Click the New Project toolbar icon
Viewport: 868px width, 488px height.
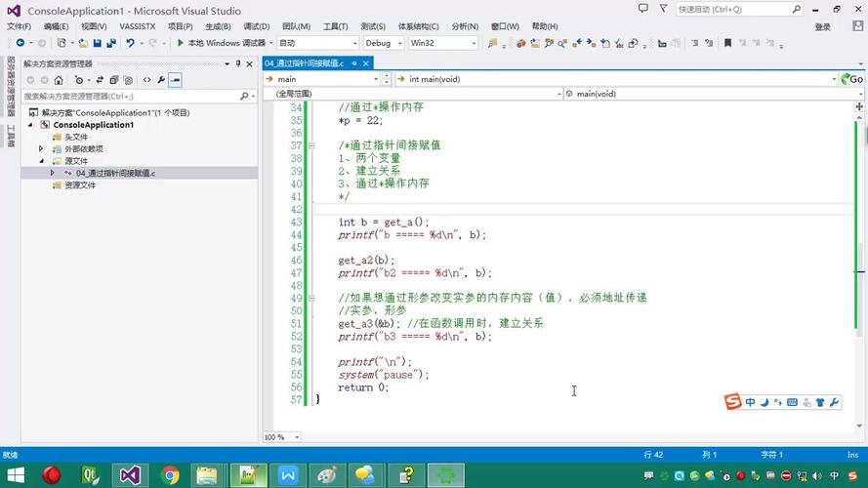(x=62, y=43)
